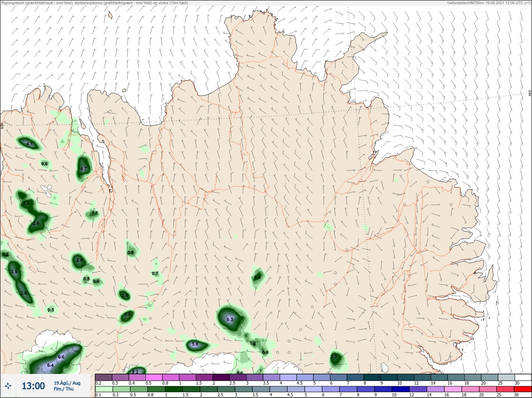Click the 13:00 forecast time label
Image resolution: width=532 pixels, height=398 pixels.
33,386
